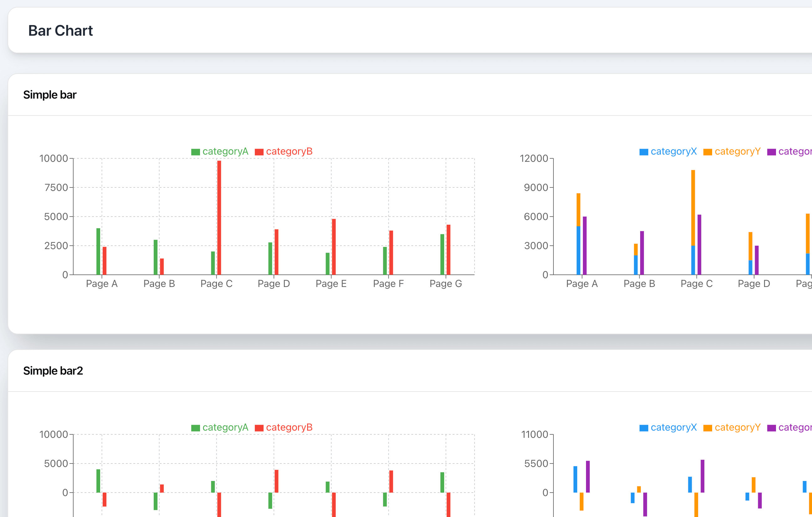
Task: Select red Page E bar in Simple bar chart
Action: 334,247
